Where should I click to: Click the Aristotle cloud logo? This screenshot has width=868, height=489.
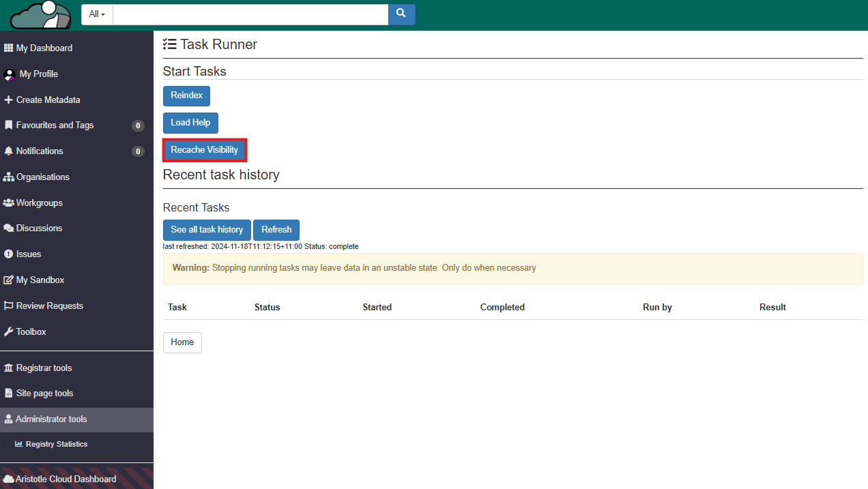pyautogui.click(x=40, y=15)
